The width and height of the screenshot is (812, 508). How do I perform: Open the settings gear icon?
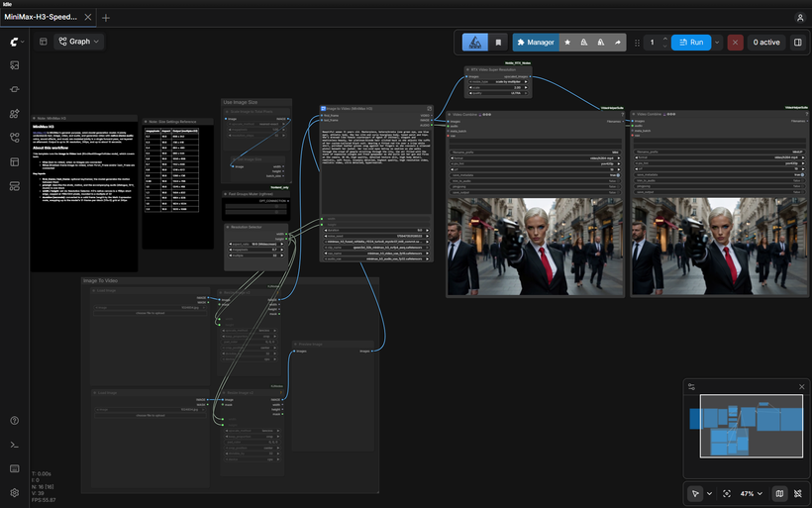[15, 492]
